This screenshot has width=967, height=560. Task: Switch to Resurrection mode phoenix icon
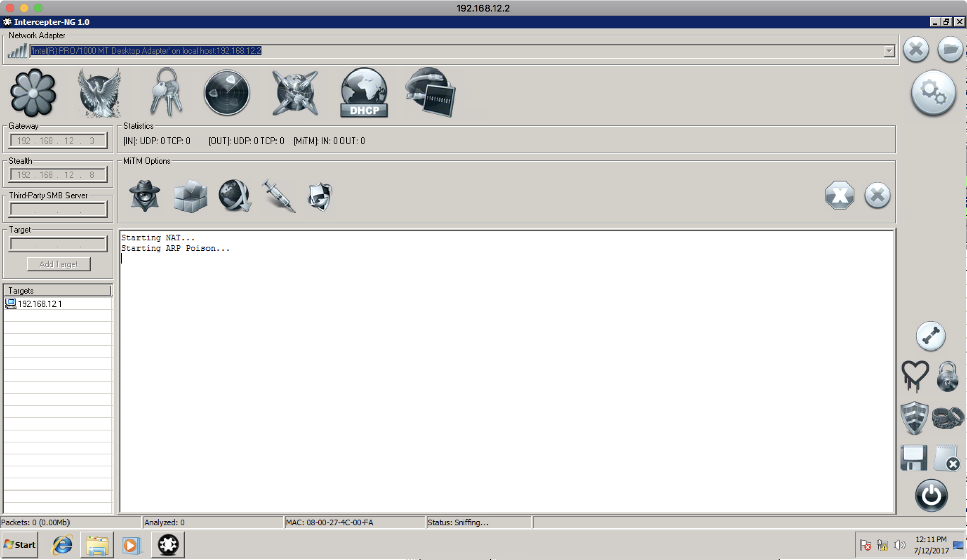[99, 93]
